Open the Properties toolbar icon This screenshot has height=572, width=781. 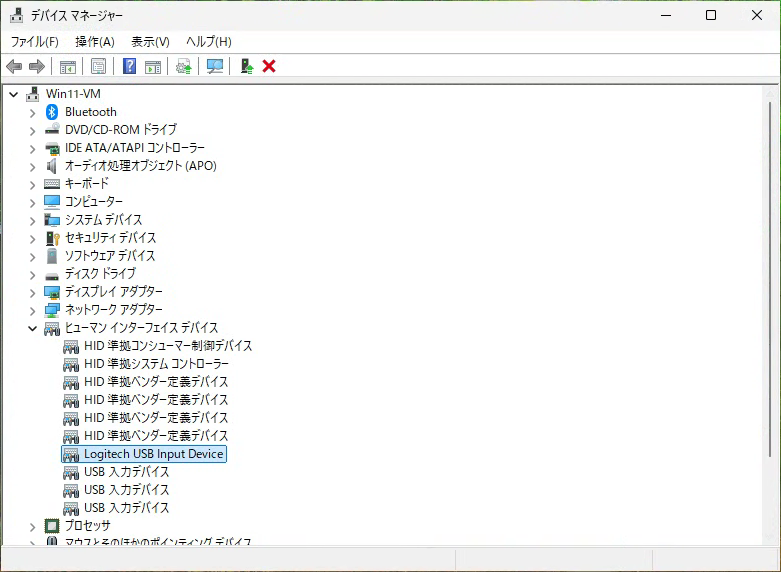tap(99, 66)
